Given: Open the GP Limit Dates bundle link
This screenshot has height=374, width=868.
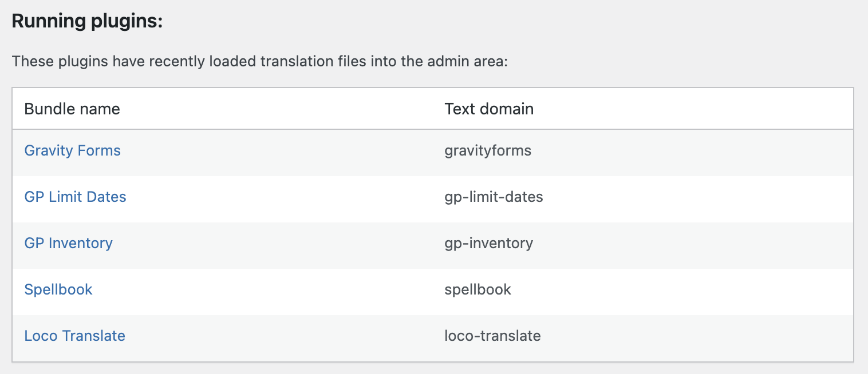Looking at the screenshot, I should (75, 197).
